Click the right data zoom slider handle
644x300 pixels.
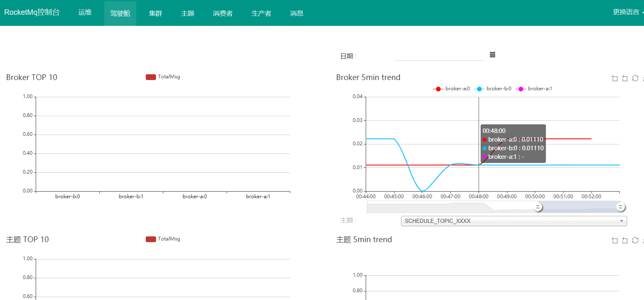(621, 207)
